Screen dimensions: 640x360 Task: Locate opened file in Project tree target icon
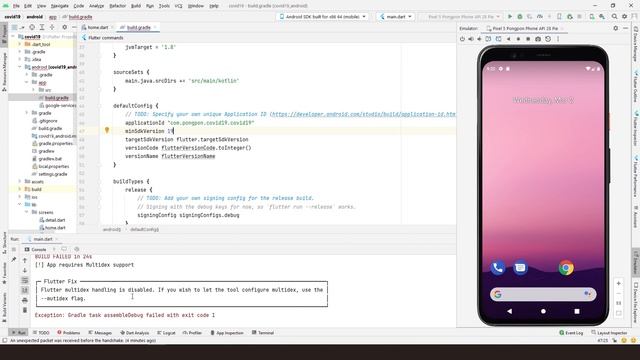pos(32,27)
